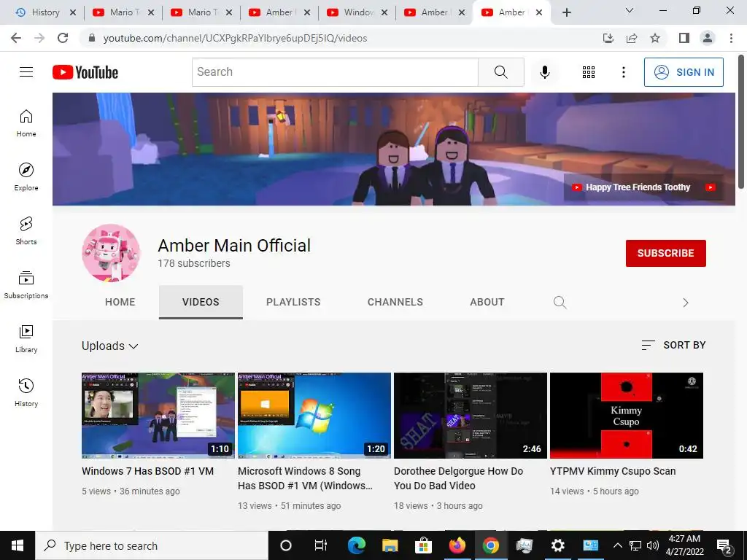747x560 pixels.
Task: Click the Windows taskbar search box
Action: [x=152, y=545]
